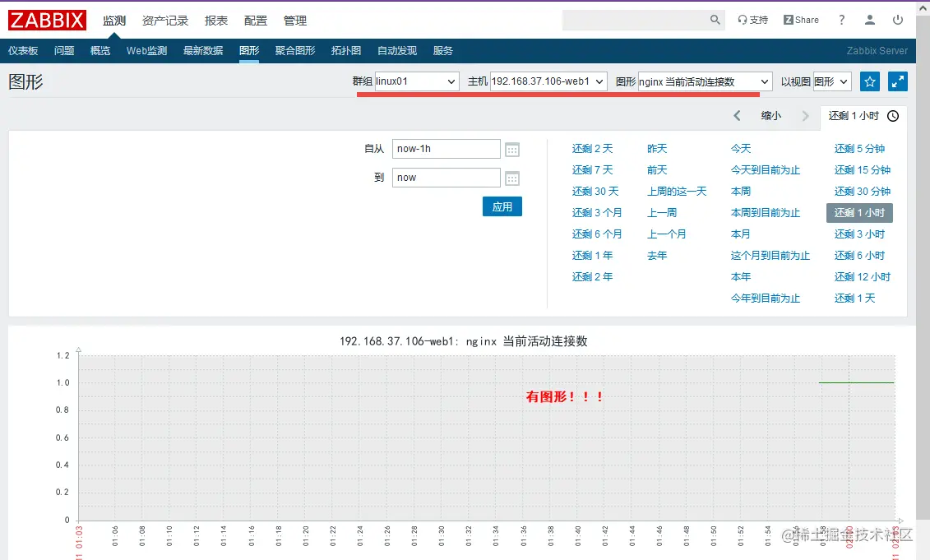Screen dimensions: 930x560
Task: Click the Z Share icon in the header
Action: pyautogui.click(x=799, y=19)
